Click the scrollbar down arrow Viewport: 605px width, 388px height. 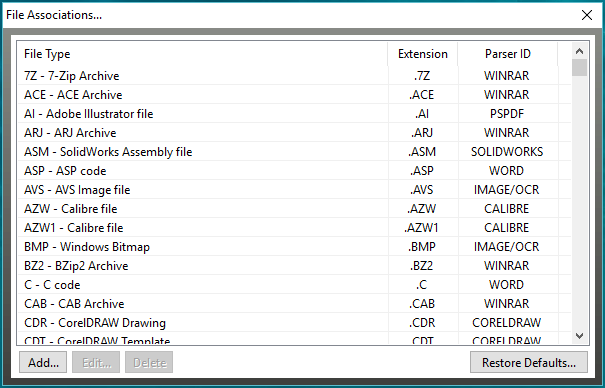pyautogui.click(x=580, y=336)
